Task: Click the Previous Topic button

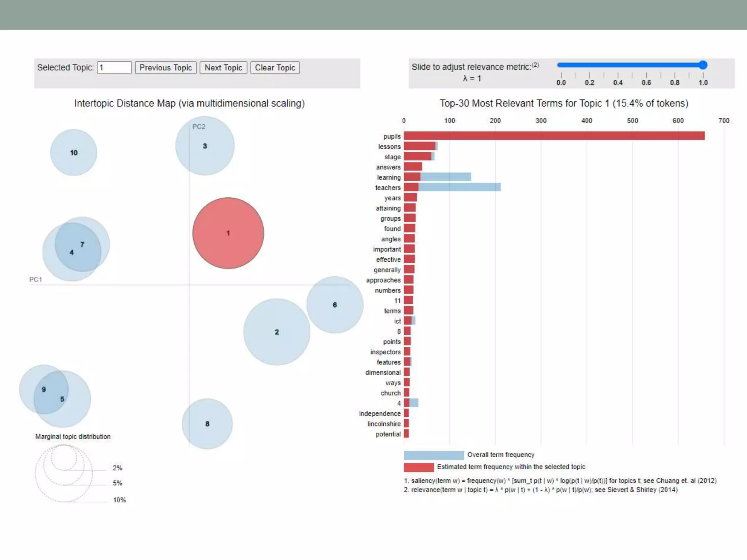Action: [166, 68]
